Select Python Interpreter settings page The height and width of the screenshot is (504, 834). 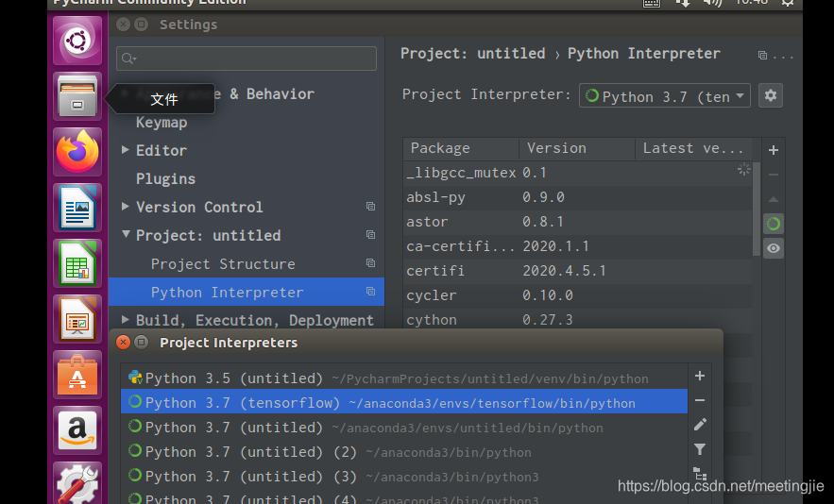tap(247, 292)
